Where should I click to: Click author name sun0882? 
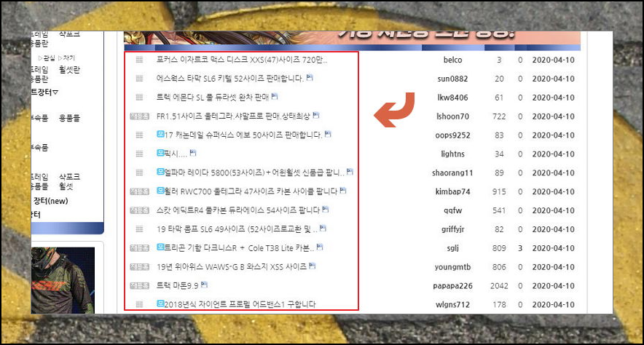(x=452, y=79)
